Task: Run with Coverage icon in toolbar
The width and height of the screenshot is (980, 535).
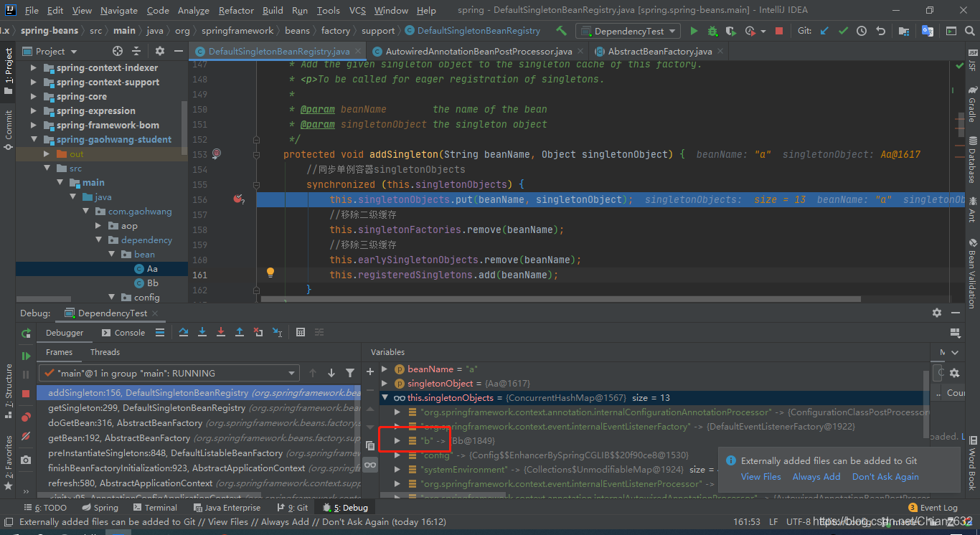Action: 731,31
